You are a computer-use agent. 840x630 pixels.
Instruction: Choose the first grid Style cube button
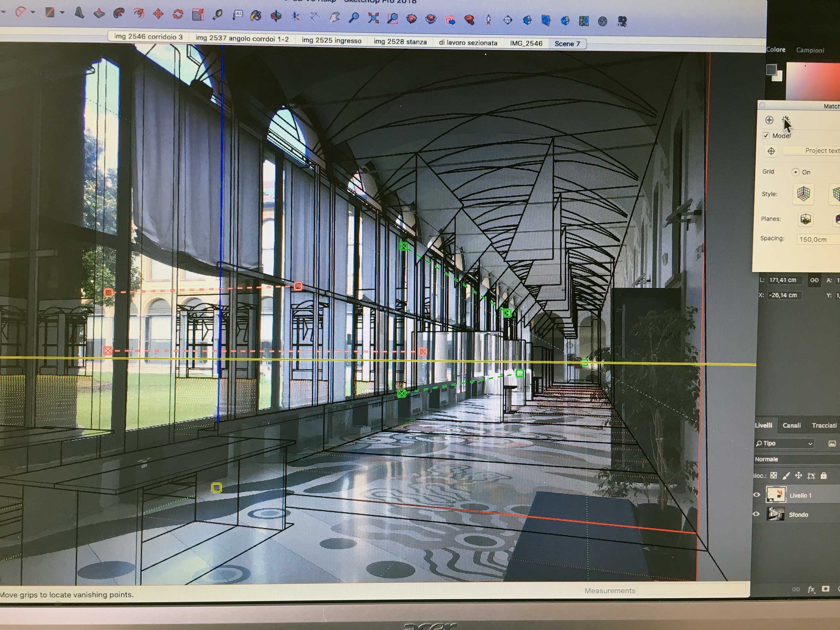pos(803,194)
